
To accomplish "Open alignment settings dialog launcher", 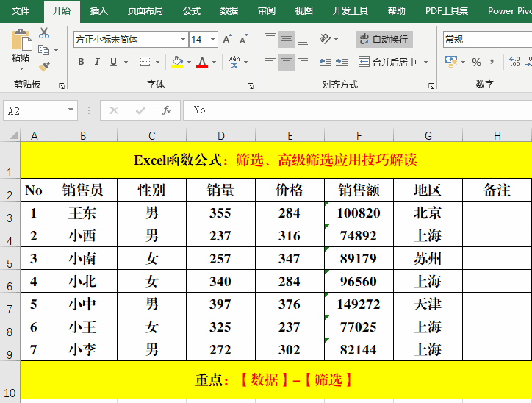I will pos(431,86).
